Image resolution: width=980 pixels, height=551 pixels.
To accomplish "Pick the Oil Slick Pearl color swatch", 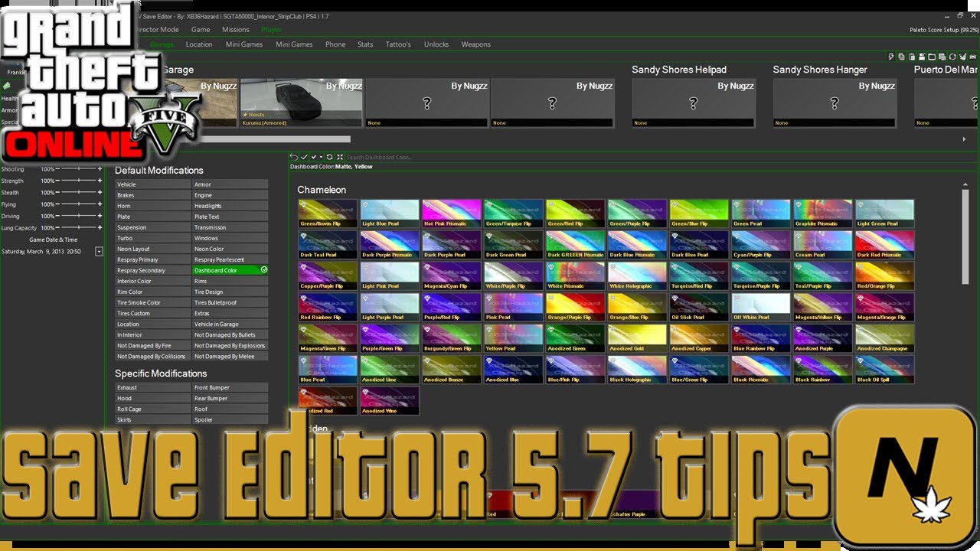I will (699, 307).
